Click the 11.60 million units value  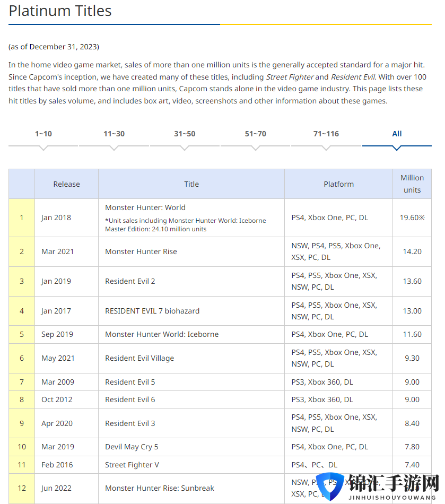click(x=412, y=334)
